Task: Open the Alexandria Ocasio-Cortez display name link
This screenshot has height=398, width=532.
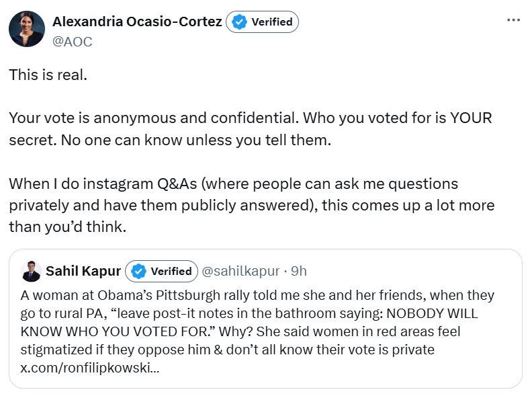Action: pos(136,22)
